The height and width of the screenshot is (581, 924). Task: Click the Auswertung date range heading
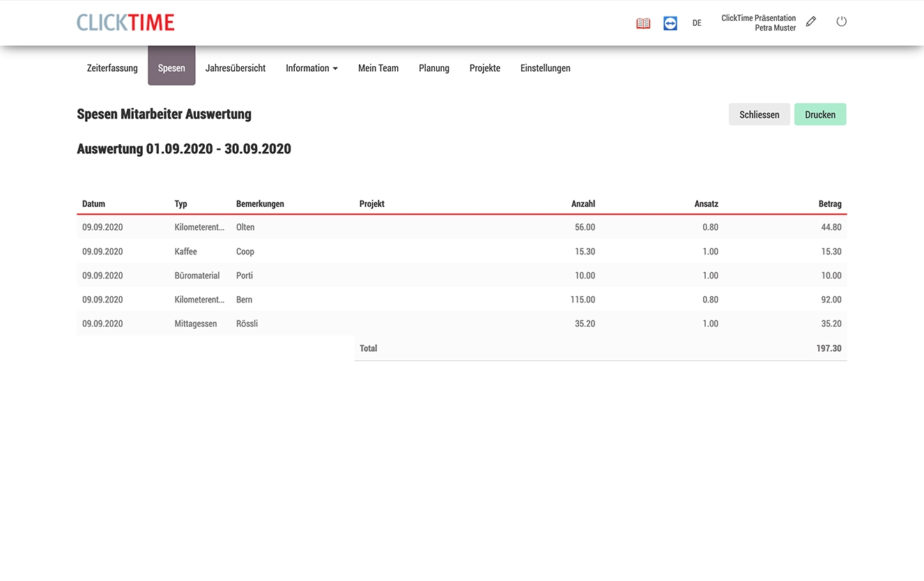[184, 148]
